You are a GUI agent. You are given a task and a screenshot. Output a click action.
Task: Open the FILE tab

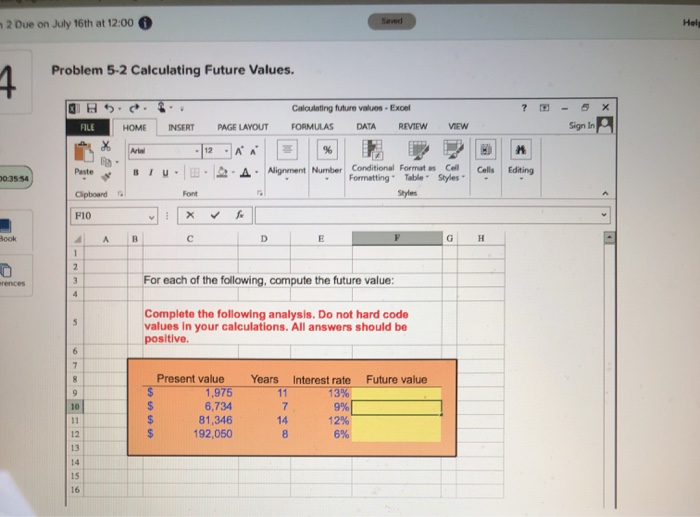point(88,128)
